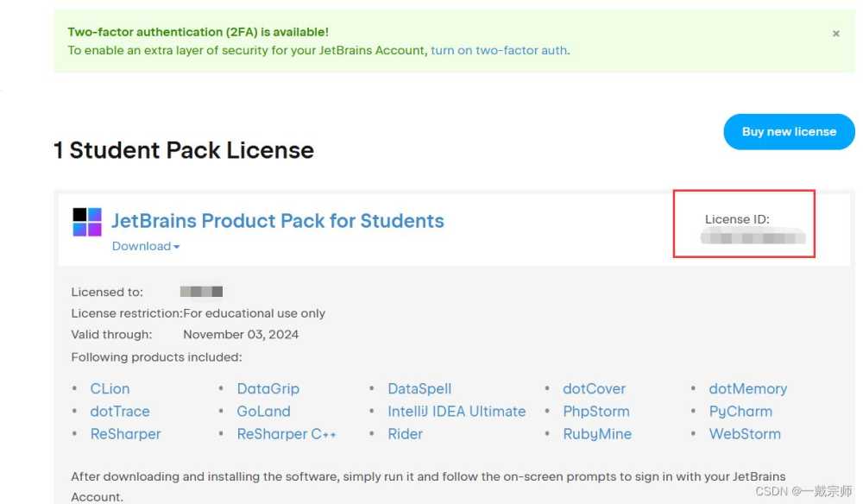Viewport: 863px width, 504px height.
Task: Open the DataSpell product link
Action: tap(419, 388)
